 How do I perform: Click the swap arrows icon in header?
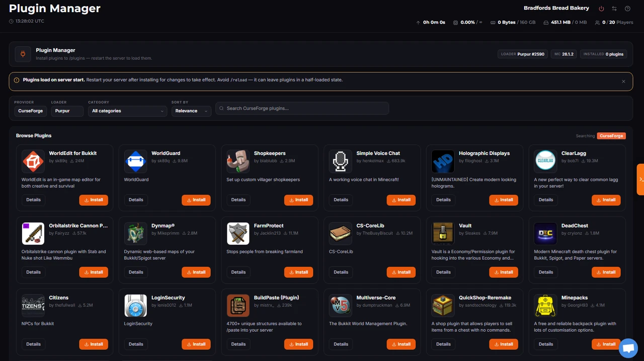pos(614,9)
